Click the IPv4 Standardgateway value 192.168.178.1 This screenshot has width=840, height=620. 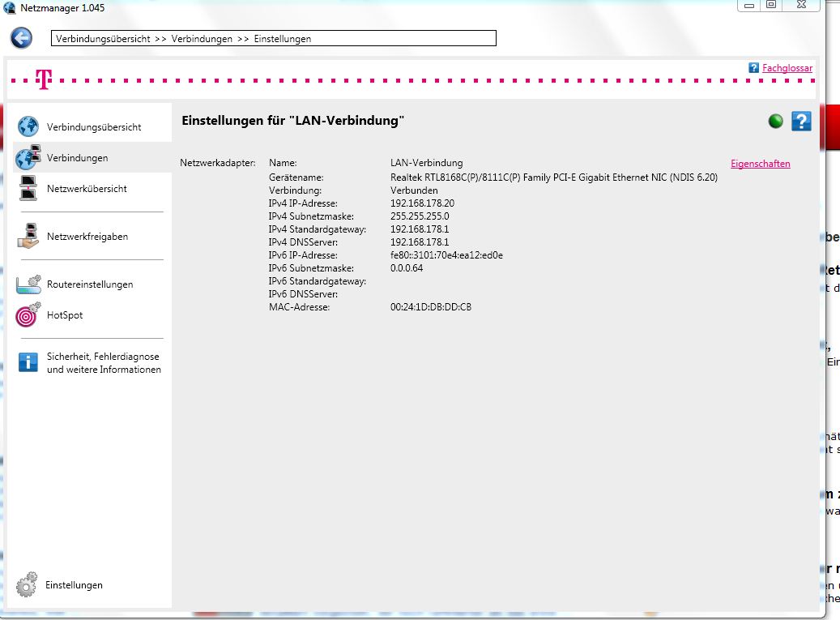coord(420,229)
